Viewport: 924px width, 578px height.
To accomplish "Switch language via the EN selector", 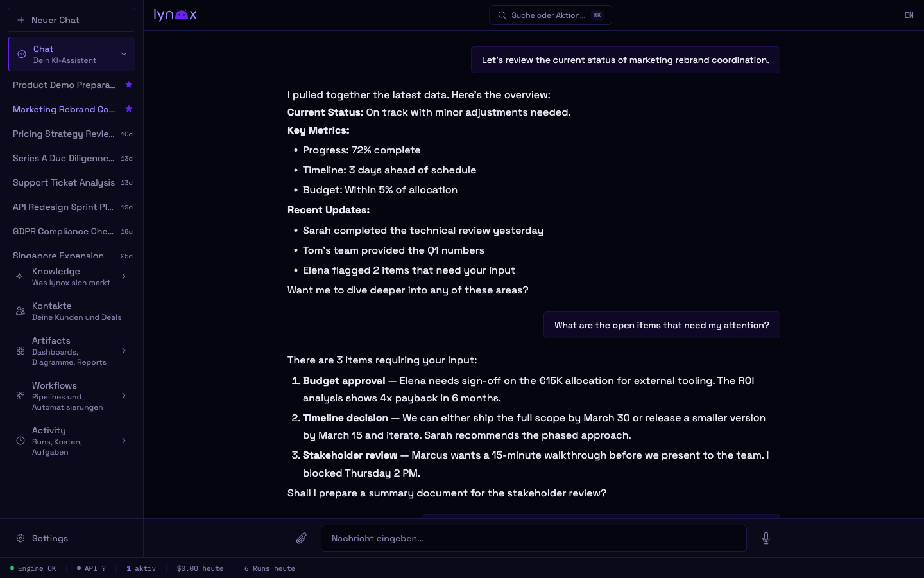I will 909,15.
